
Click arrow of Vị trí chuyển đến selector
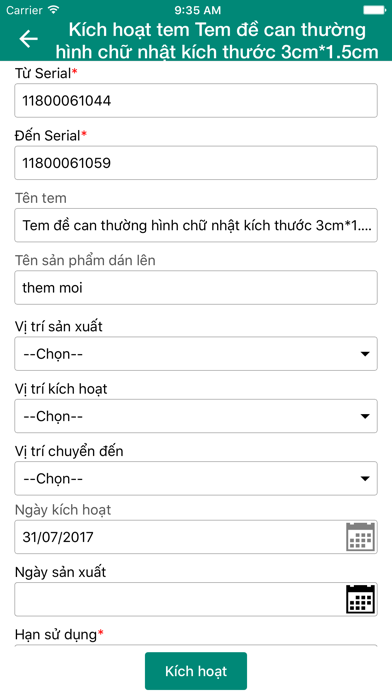[365, 479]
